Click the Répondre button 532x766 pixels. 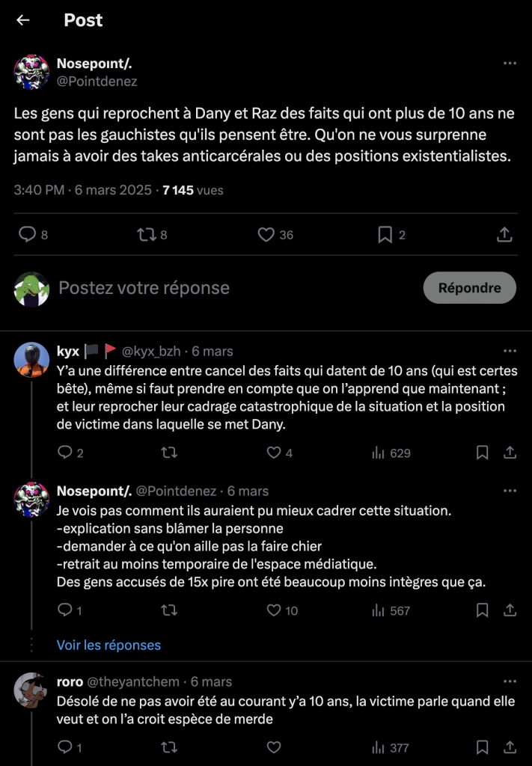coord(469,288)
